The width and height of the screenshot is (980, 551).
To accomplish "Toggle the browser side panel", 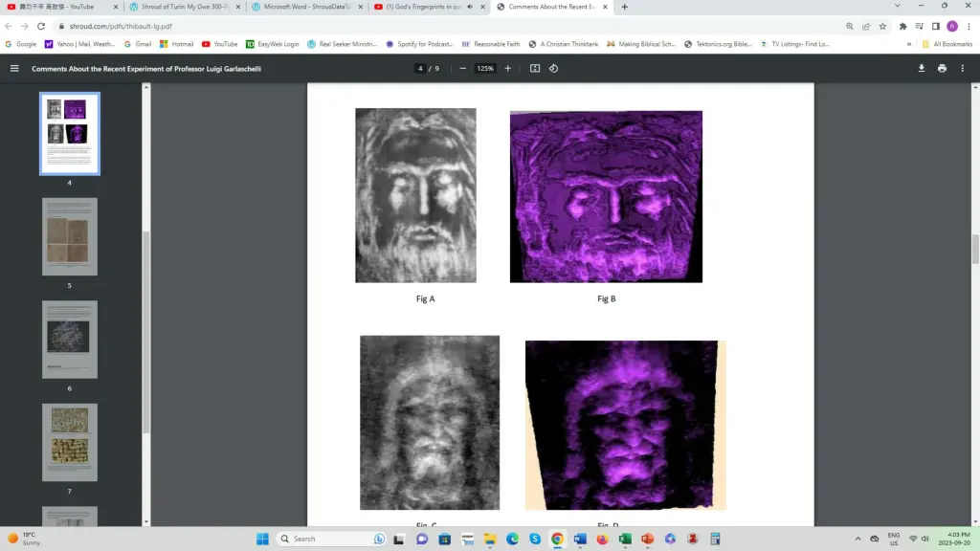I will [x=936, y=26].
